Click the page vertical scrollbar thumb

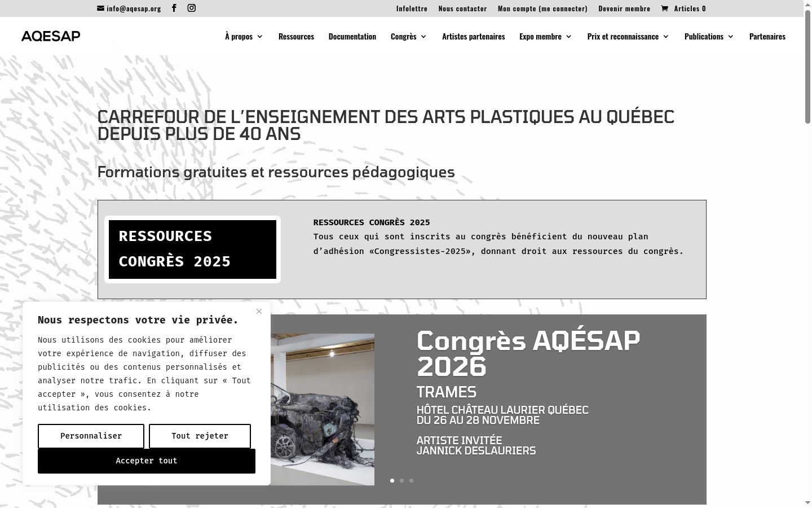pyautogui.click(x=807, y=67)
